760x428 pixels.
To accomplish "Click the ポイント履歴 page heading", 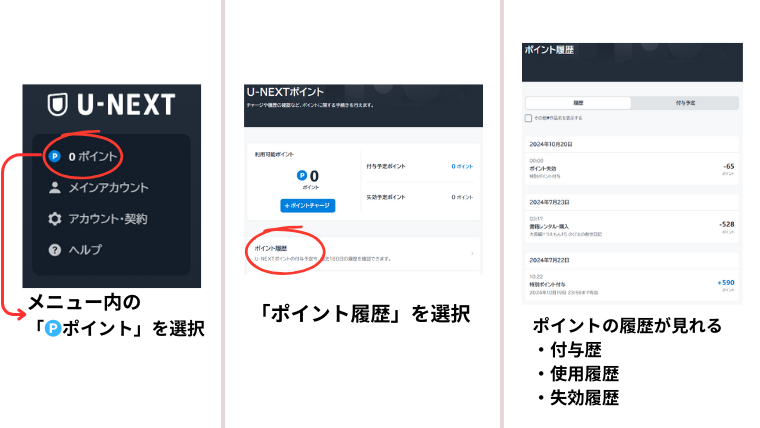I will pyautogui.click(x=549, y=50).
